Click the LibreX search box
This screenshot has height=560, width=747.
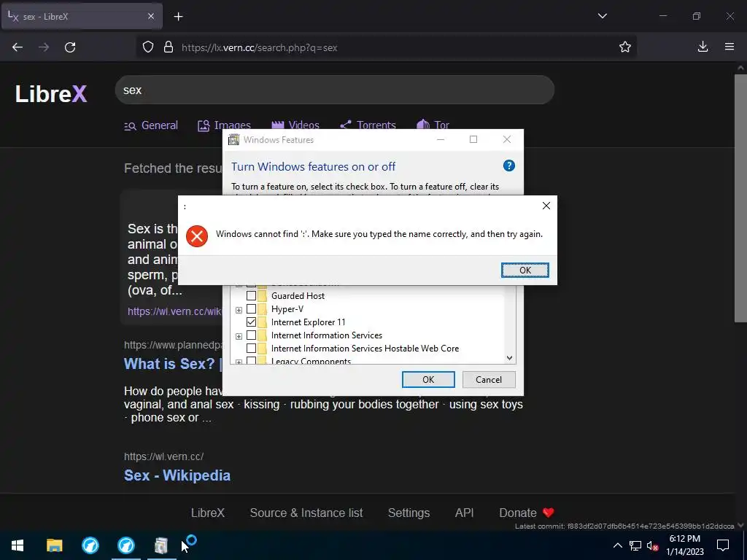click(x=334, y=90)
